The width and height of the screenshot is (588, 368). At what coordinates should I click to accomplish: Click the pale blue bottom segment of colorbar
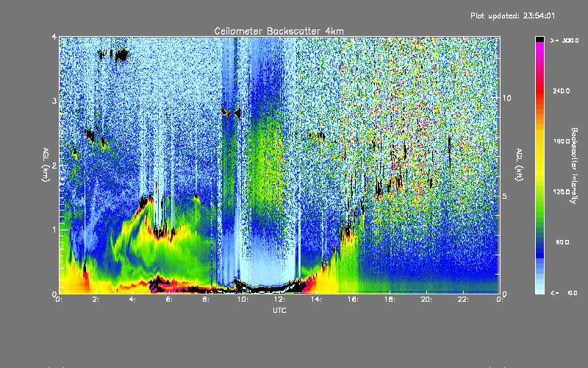(539, 291)
